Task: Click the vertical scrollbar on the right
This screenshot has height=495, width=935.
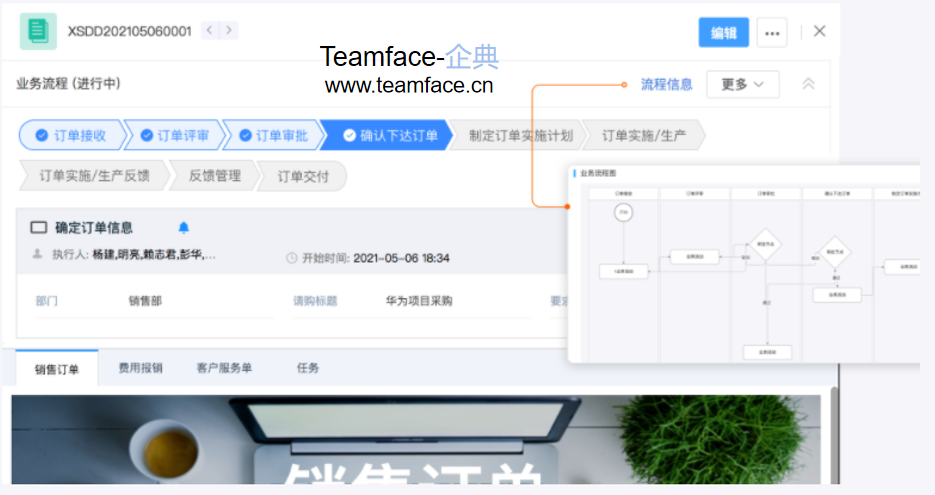Action: tap(835, 435)
